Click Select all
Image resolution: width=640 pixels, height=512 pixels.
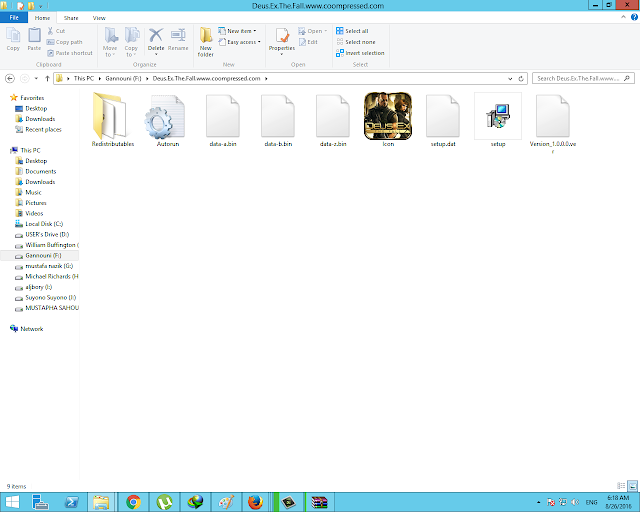pos(352,31)
